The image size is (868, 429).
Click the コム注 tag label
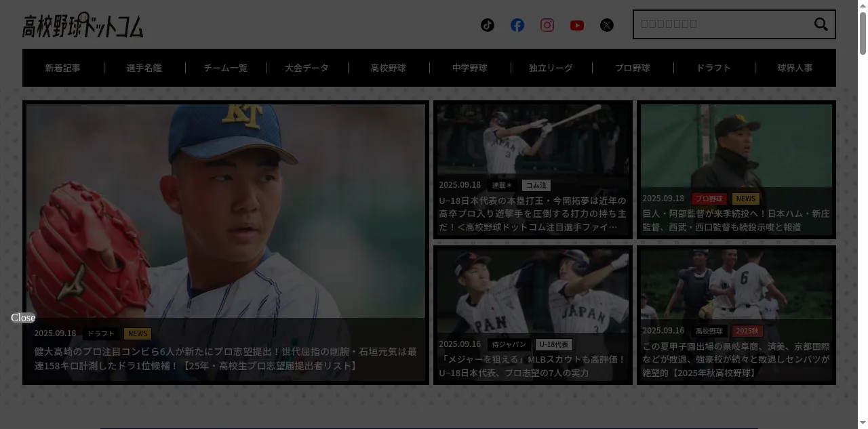(536, 185)
